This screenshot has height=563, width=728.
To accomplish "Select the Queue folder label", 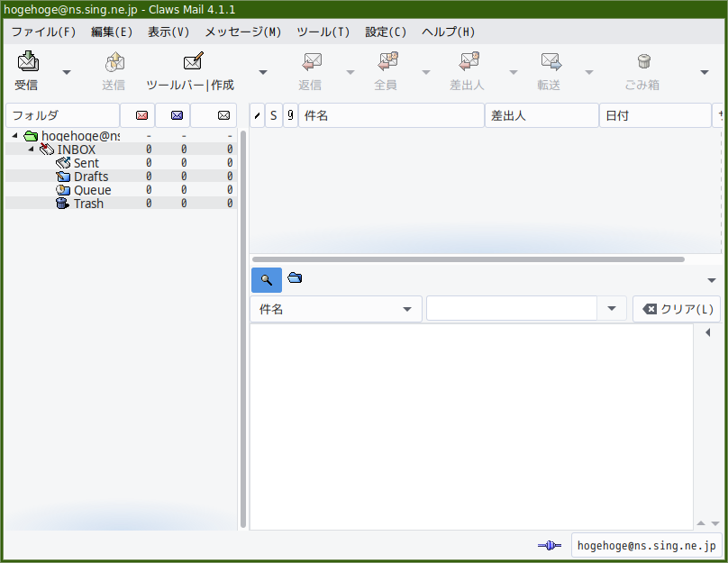I will (x=93, y=190).
